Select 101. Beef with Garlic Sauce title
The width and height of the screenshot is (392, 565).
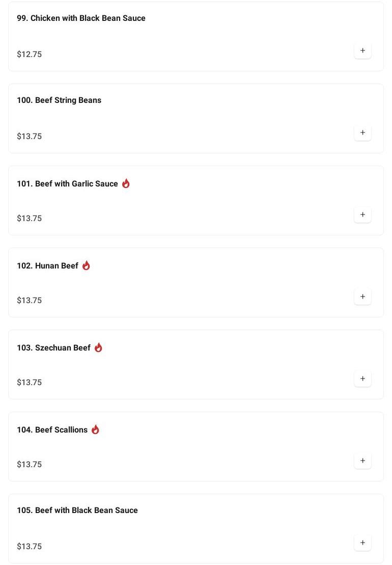(67, 184)
